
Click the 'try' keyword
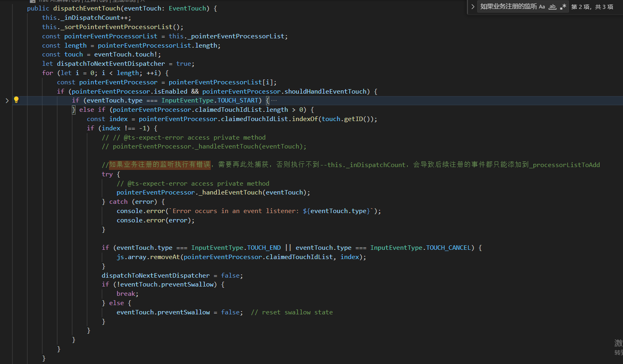pyautogui.click(x=107, y=174)
